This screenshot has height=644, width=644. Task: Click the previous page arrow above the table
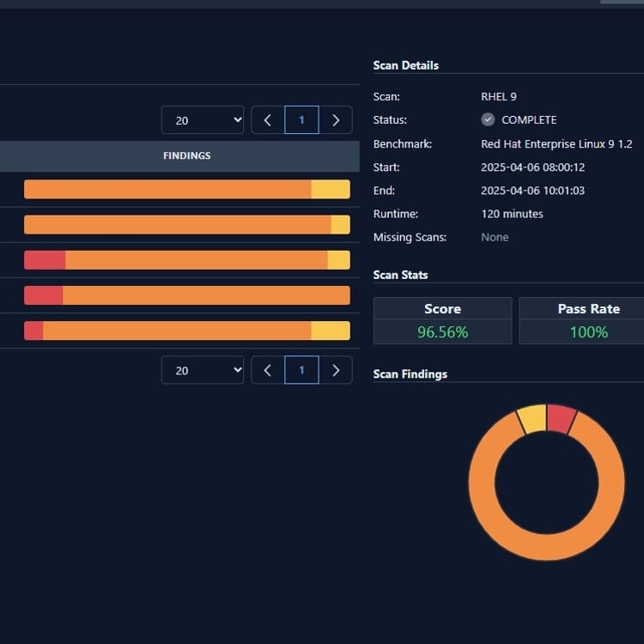(267, 120)
